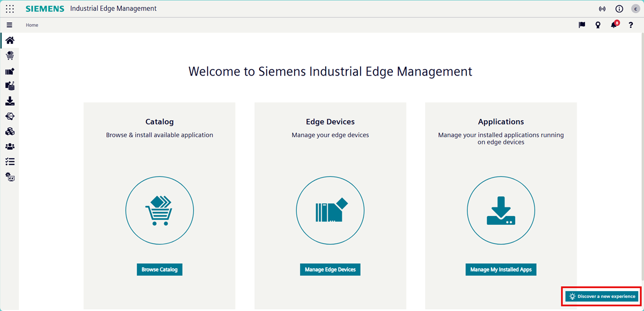
Task: Open the users group sidebar icon
Action: pos(10,146)
